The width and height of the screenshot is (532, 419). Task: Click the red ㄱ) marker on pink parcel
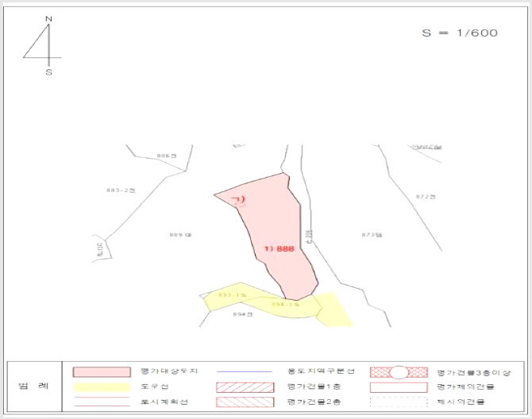(x=238, y=200)
